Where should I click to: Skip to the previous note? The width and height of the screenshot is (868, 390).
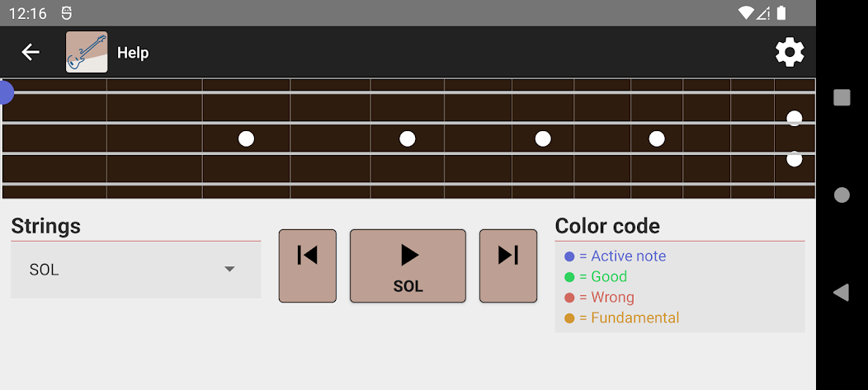[x=307, y=265]
